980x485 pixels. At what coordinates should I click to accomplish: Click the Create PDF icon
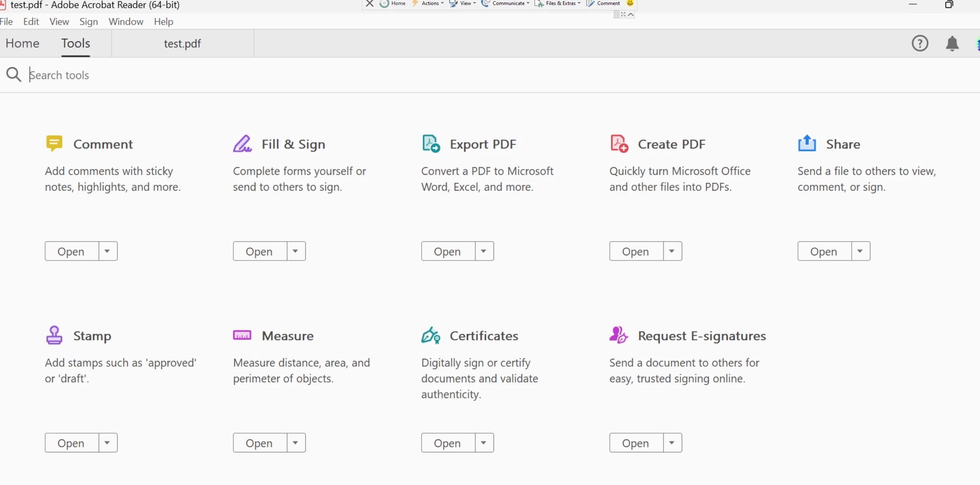point(619,143)
